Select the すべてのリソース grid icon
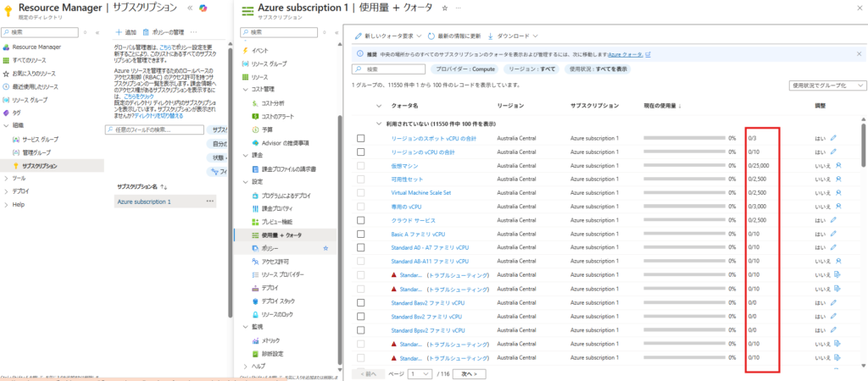The image size is (868, 381). tap(6, 60)
